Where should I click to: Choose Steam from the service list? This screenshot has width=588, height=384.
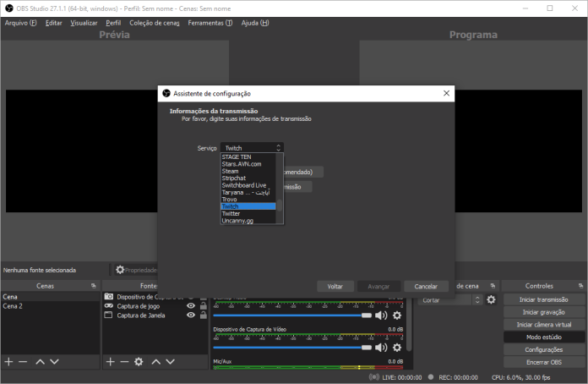[248, 171]
